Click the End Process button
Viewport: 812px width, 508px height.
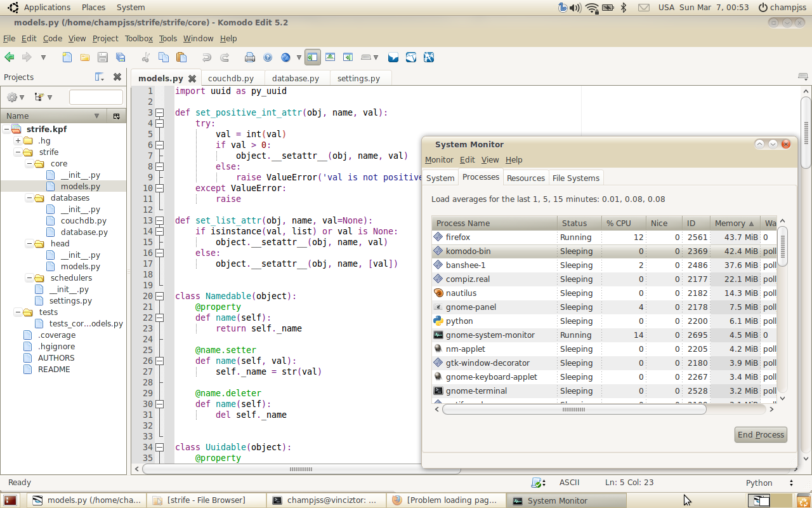(x=761, y=435)
